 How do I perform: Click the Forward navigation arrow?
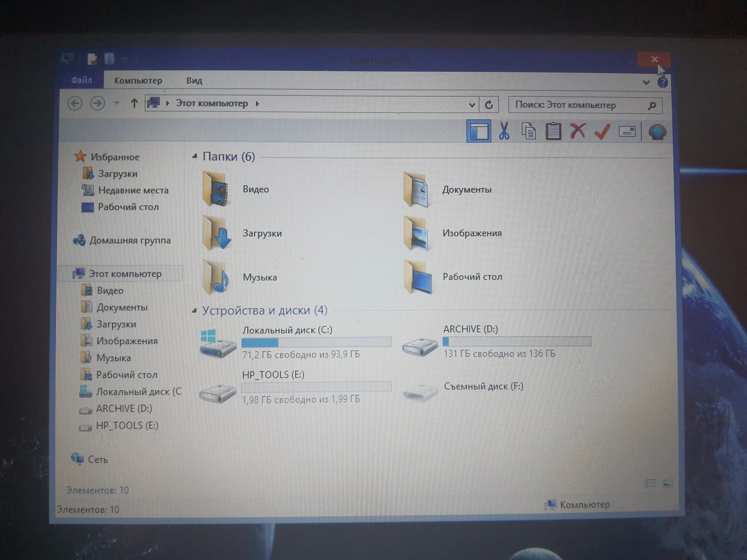(98, 103)
